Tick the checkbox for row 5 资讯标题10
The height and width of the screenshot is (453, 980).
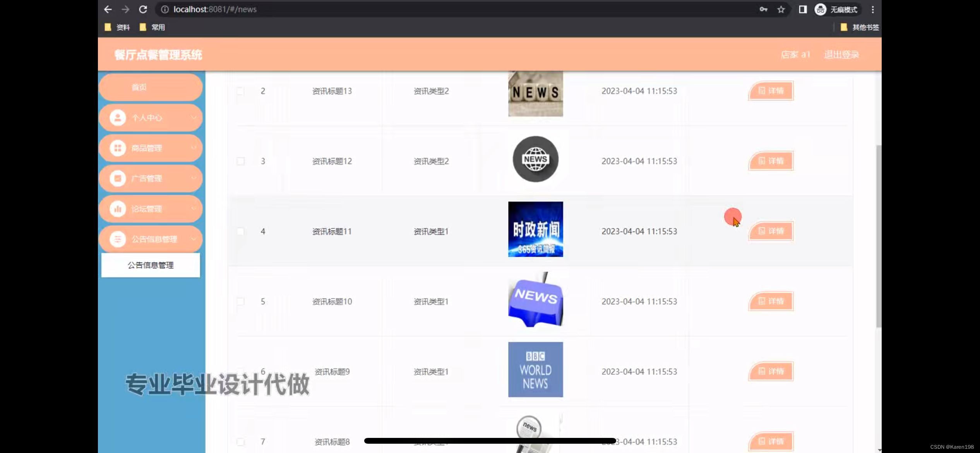[x=240, y=301]
